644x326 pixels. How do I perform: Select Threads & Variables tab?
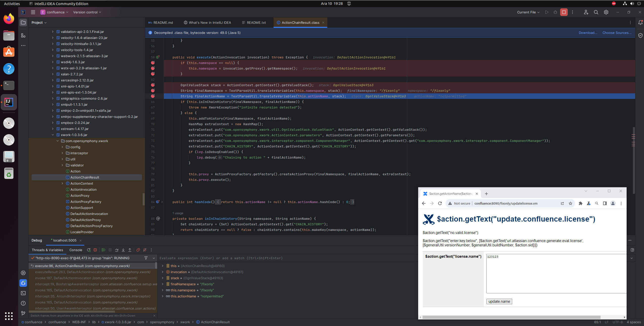(x=47, y=250)
